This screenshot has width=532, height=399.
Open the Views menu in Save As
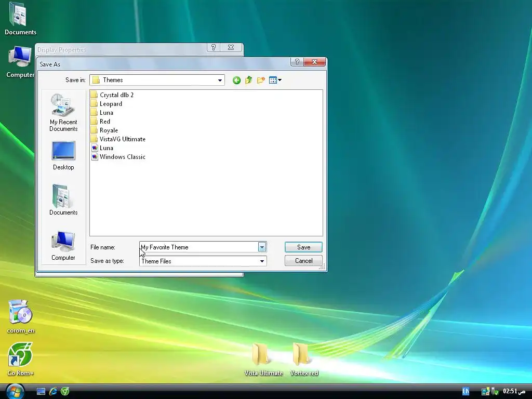tap(275, 80)
